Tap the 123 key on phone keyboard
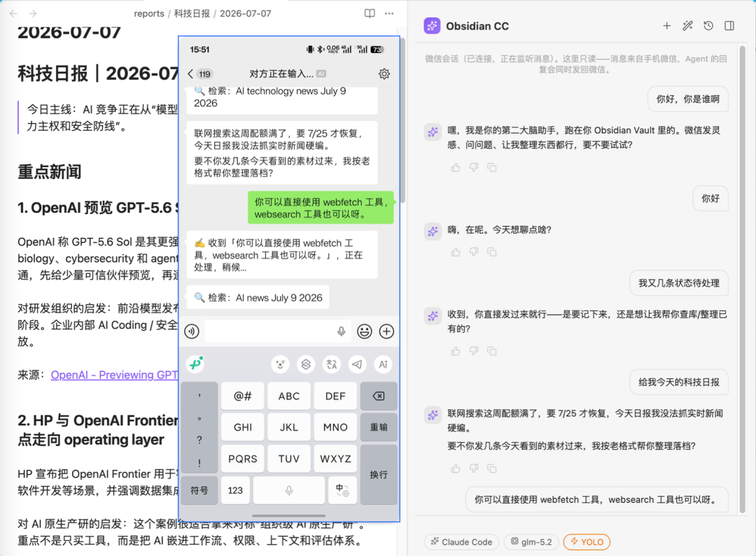Screen dimensions: 756x556 point(235,490)
